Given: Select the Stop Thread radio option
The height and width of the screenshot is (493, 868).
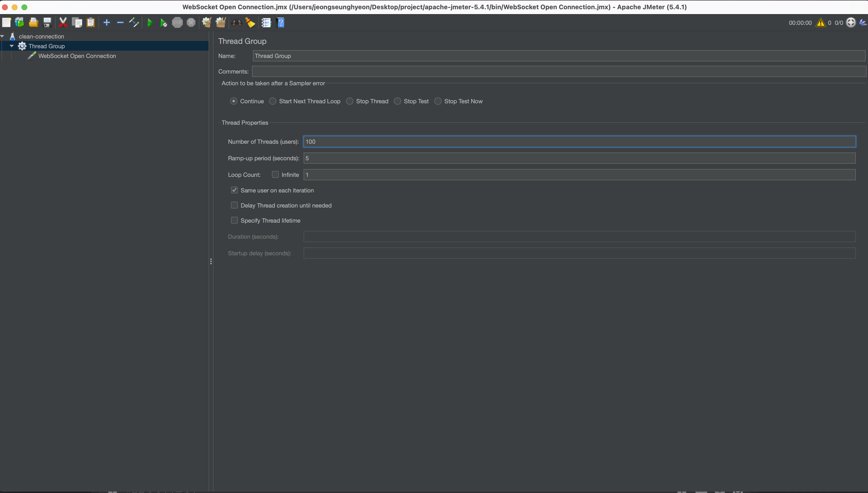Looking at the screenshot, I should click(350, 101).
